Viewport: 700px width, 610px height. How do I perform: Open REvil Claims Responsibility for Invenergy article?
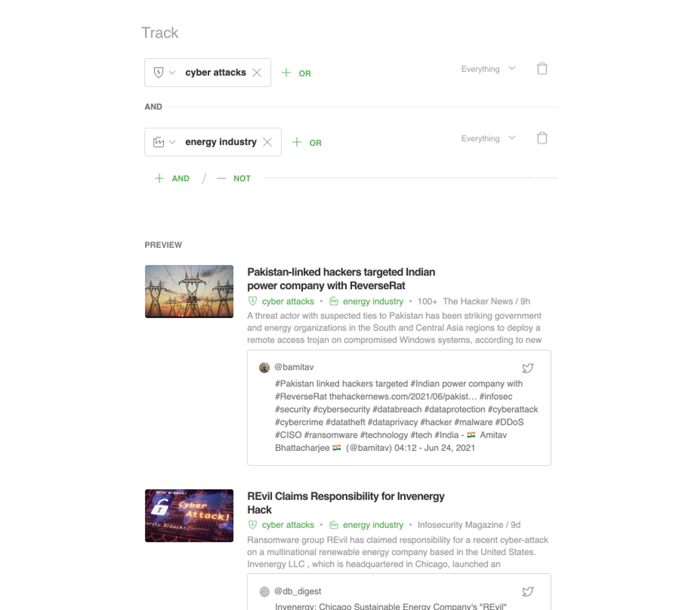click(345, 503)
